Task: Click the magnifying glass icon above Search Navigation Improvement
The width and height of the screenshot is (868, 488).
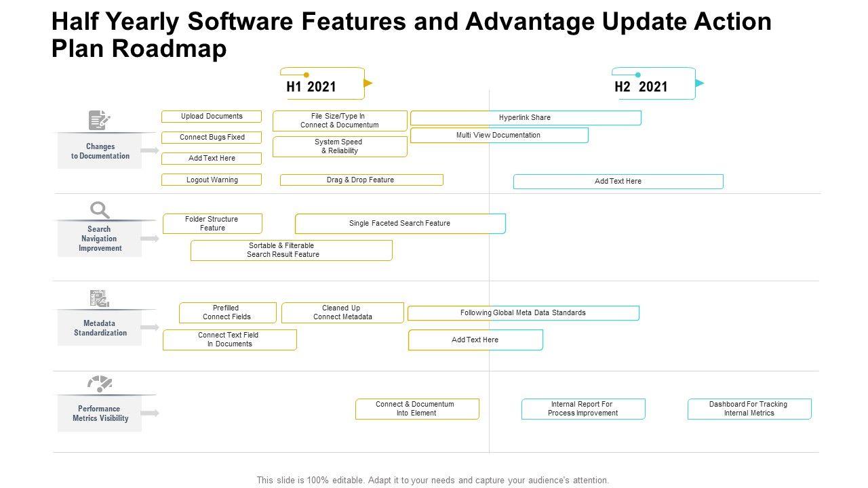Action: click(100, 210)
